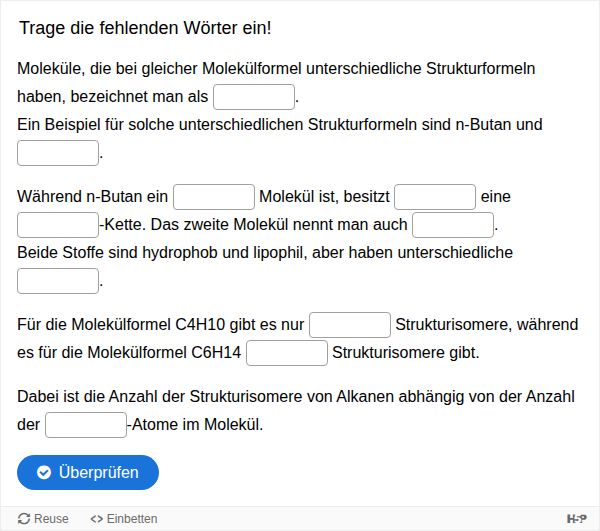The width and height of the screenshot is (600, 531).
Task: Click the sentence starting "Dabei ist die Anzahl"
Action: [296, 397]
